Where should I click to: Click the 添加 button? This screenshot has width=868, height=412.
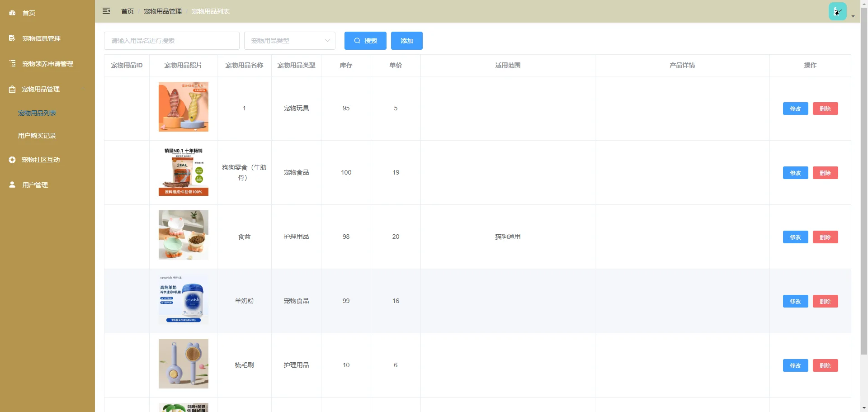[407, 41]
